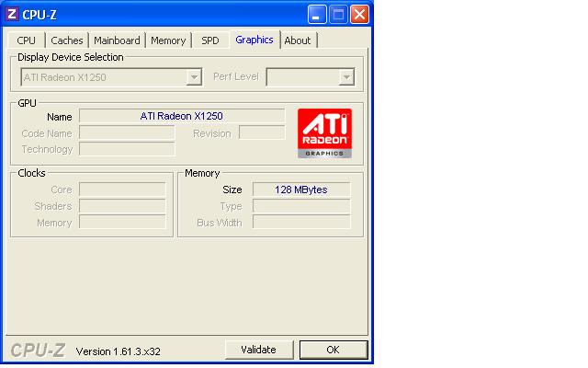Viewport: 588px width, 368px height.
Task: Click the memory Size field showing 128 MBytes
Action: (301, 190)
